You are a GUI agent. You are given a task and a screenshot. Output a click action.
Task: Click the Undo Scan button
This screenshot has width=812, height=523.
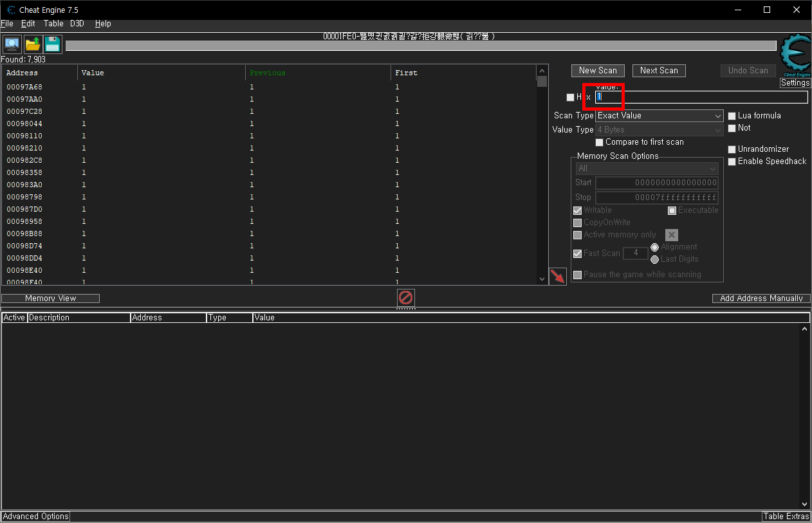(748, 71)
